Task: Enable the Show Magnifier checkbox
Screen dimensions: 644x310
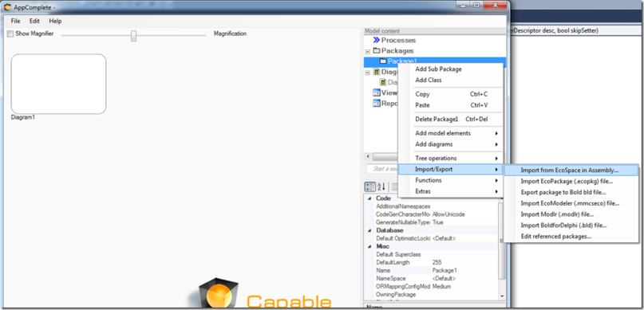Action: point(10,33)
